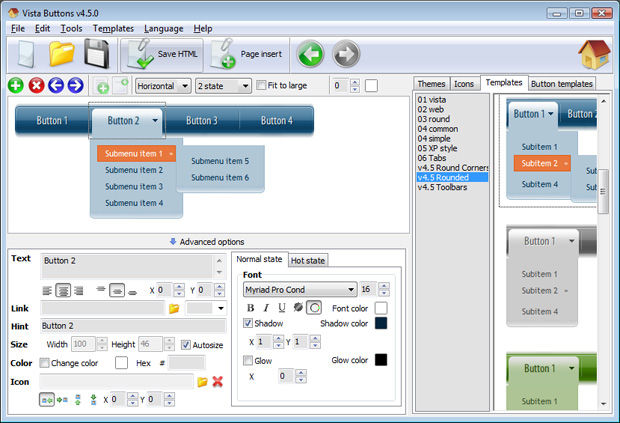Click the green add button icon

tap(16, 86)
